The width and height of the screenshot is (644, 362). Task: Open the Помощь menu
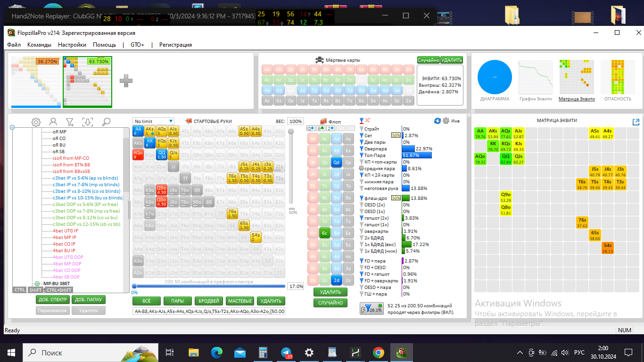point(104,45)
